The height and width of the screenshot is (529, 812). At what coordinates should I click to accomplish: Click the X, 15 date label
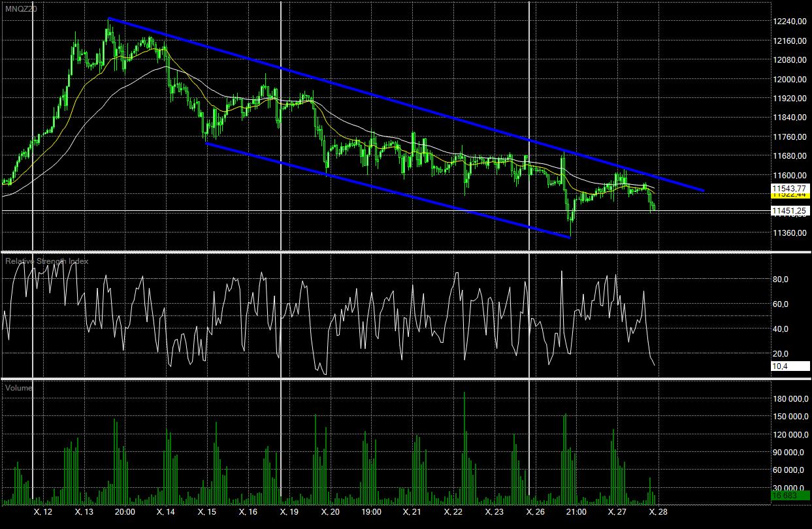point(207,511)
